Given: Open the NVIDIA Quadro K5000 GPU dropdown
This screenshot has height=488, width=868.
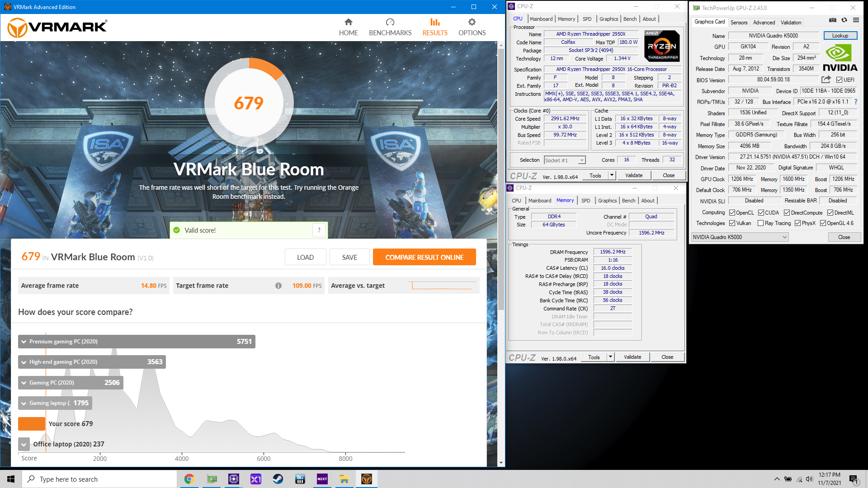Looking at the screenshot, I should (x=740, y=237).
